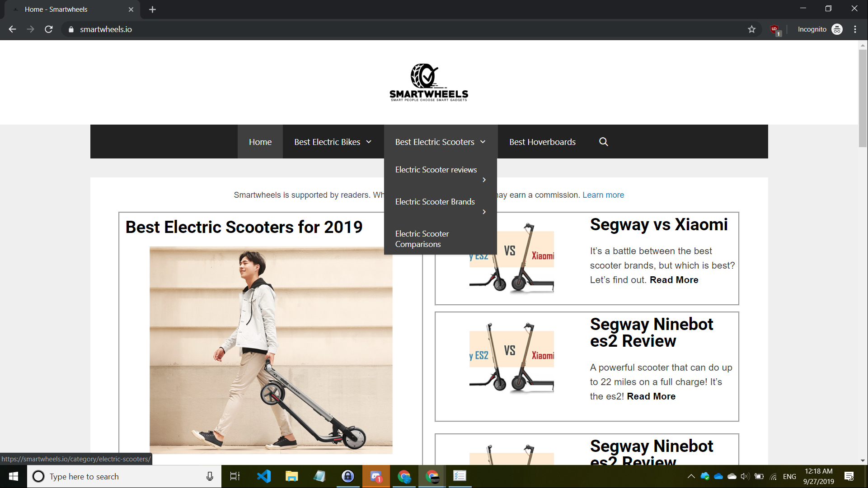Click the scooter photo thumbnail
Viewport: 868px width, 488px height.
(x=271, y=350)
